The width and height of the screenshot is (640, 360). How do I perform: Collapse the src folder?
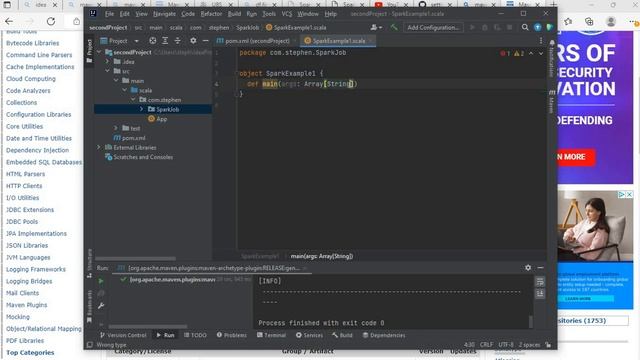108,71
